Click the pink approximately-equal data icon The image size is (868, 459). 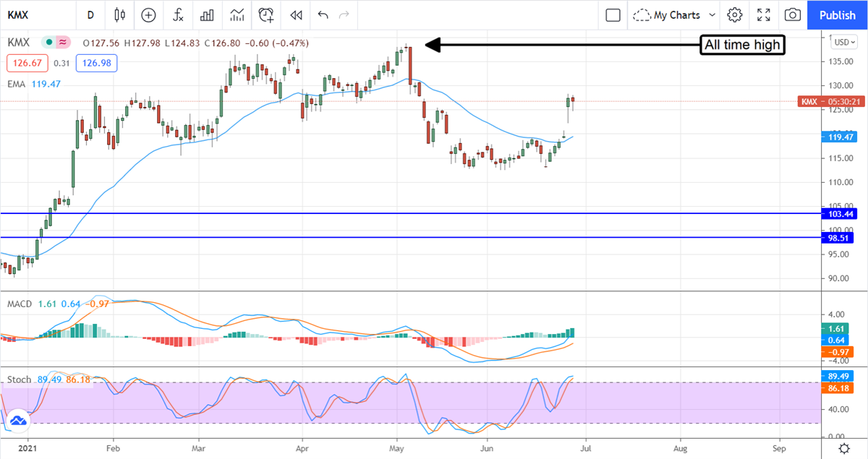(x=64, y=43)
